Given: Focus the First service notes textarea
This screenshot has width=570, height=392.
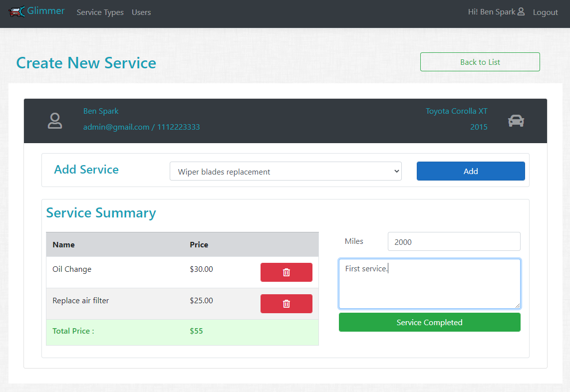Looking at the screenshot, I should 429,287.
